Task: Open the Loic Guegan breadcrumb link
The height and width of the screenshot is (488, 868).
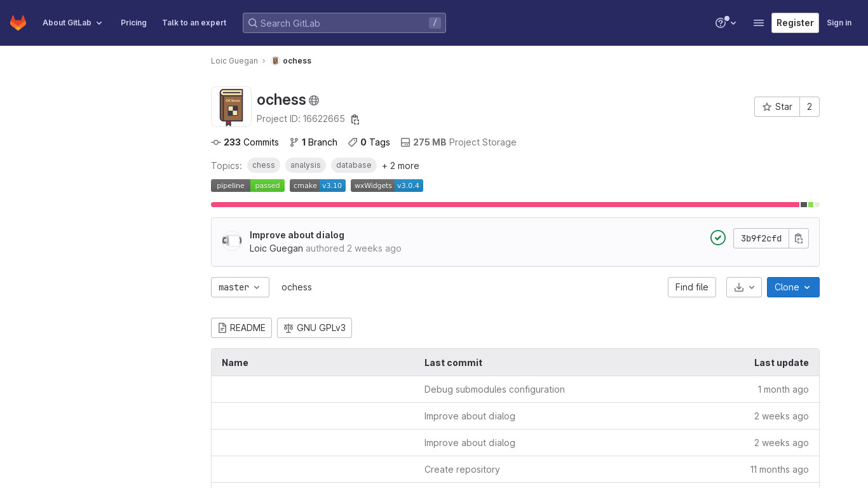Action: click(234, 61)
